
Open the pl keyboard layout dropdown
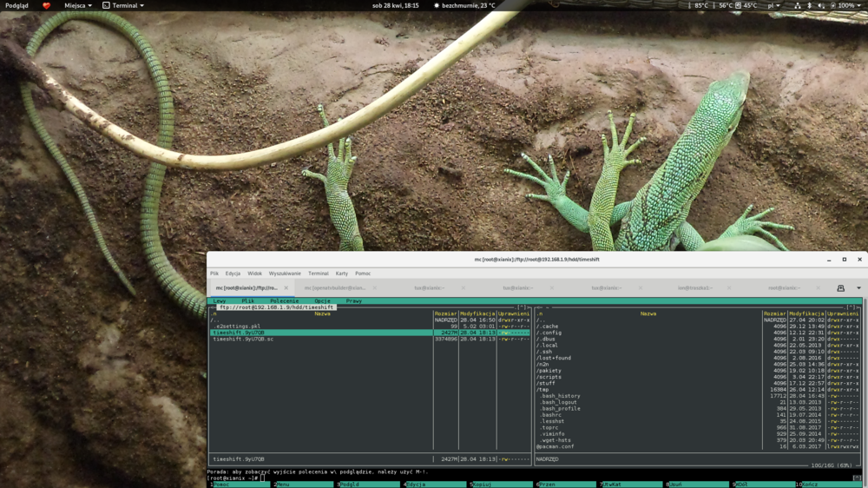pyautogui.click(x=772, y=5)
